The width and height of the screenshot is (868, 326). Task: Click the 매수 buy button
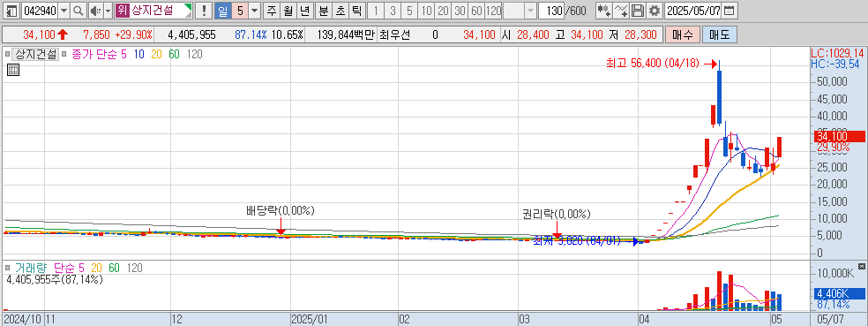point(683,35)
